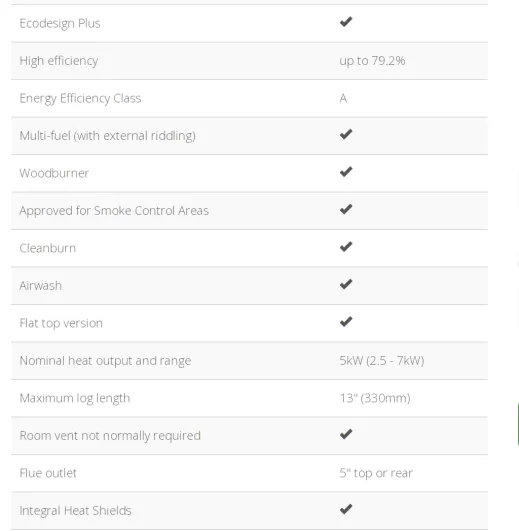The image size is (519, 531).
Task: Click the Multi-fuel row checkmark icon
Action: click(x=346, y=134)
